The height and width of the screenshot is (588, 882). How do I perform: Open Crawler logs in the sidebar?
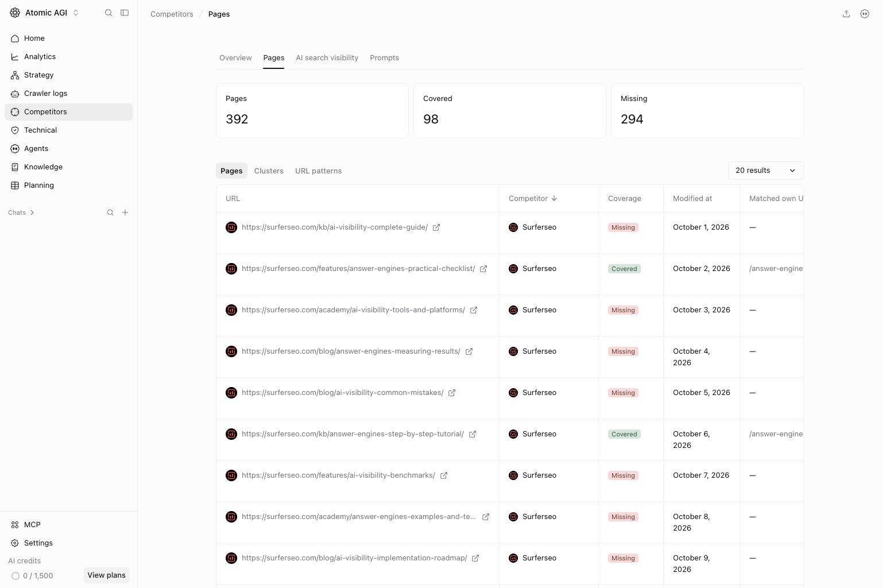coord(68,94)
